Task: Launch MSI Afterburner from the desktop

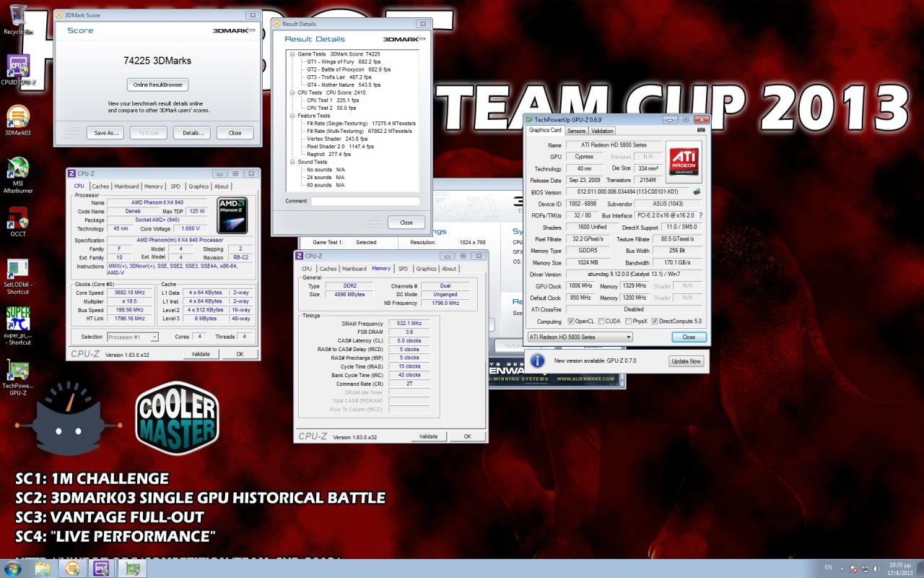Action: 18,176
